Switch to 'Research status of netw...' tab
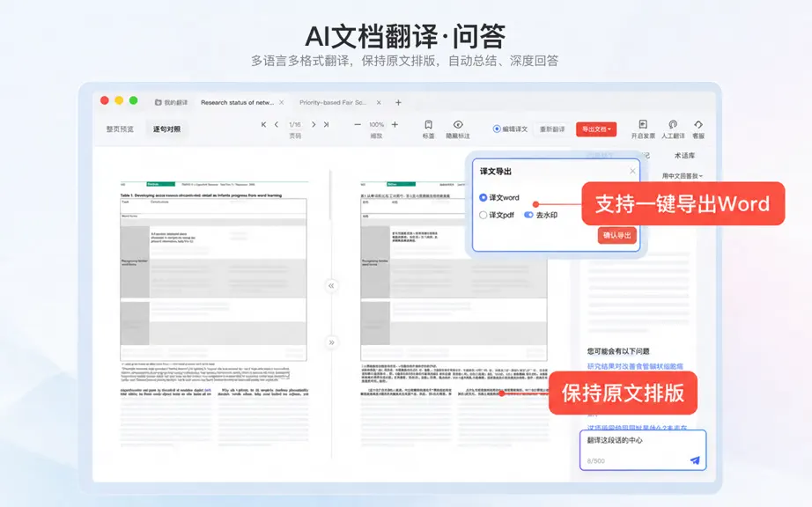812x507 pixels. click(x=237, y=102)
